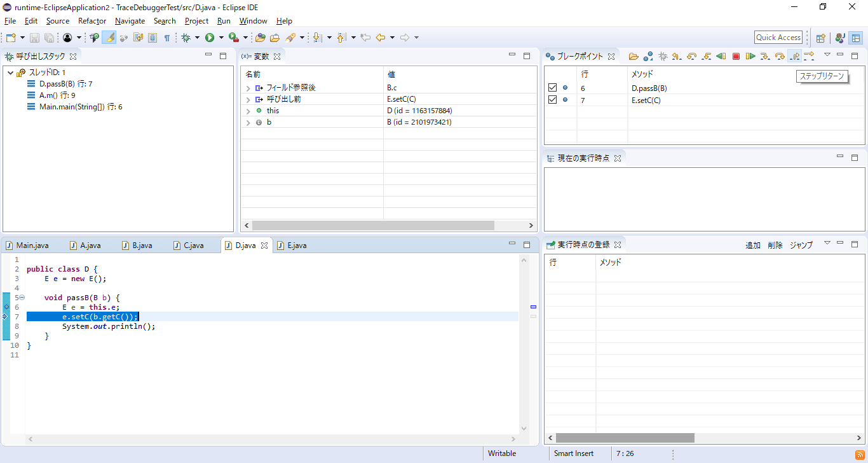Screen dimensions: 868x463
Task: Open the Navigate menu
Action: (130, 21)
